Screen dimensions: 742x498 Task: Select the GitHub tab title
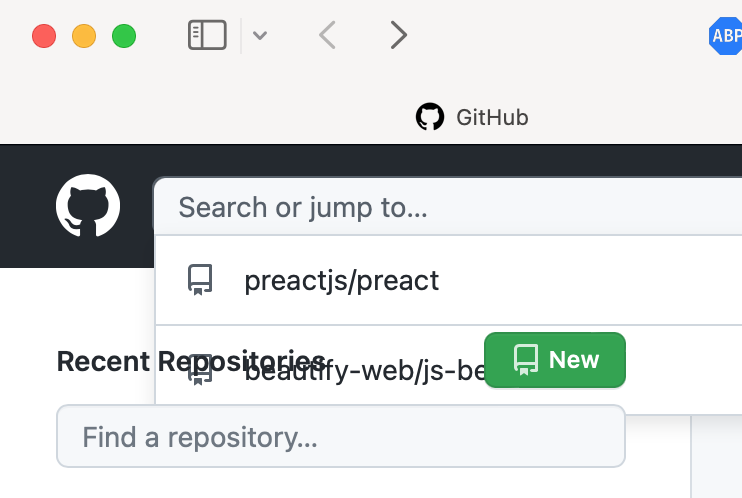tap(492, 117)
